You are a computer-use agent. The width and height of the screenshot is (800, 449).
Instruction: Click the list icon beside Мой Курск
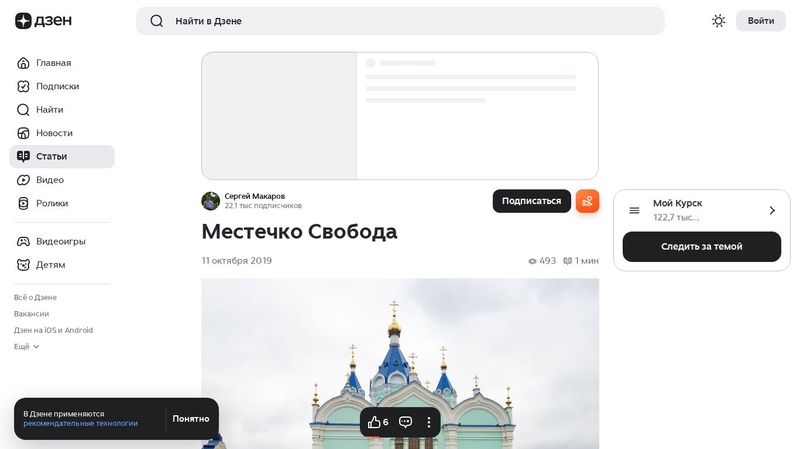634,210
